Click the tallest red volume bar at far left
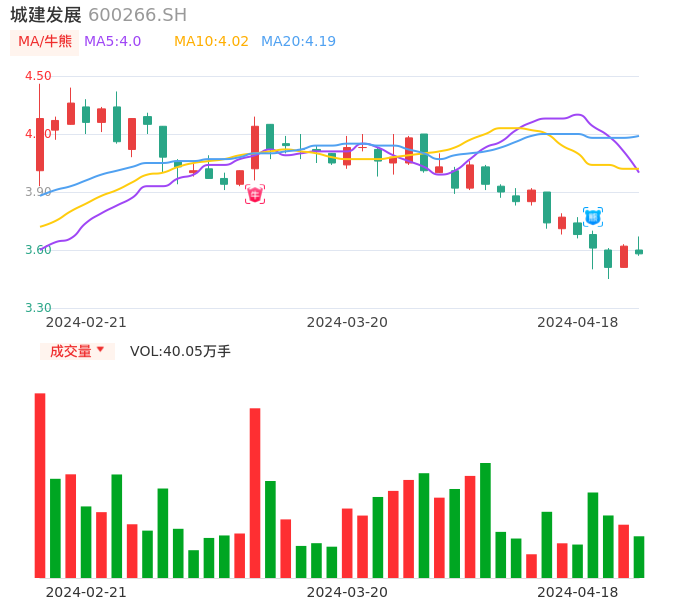Image resolution: width=686 pixels, height=606 pixels. point(40,485)
